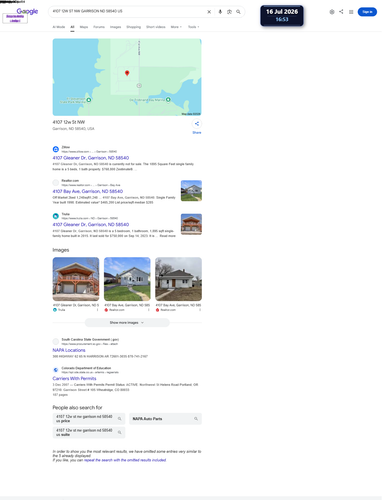Select suggestion ending with 'us price'
This screenshot has height=500, width=386.
point(89,419)
